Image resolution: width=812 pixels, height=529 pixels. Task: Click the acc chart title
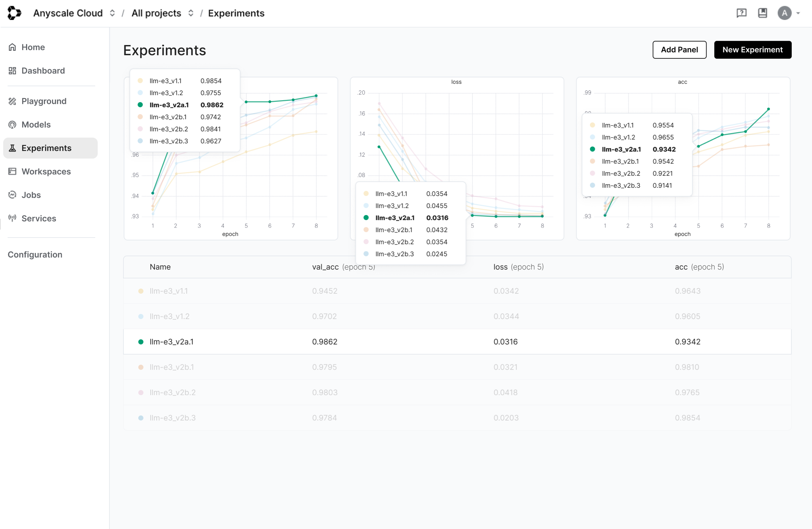point(682,82)
